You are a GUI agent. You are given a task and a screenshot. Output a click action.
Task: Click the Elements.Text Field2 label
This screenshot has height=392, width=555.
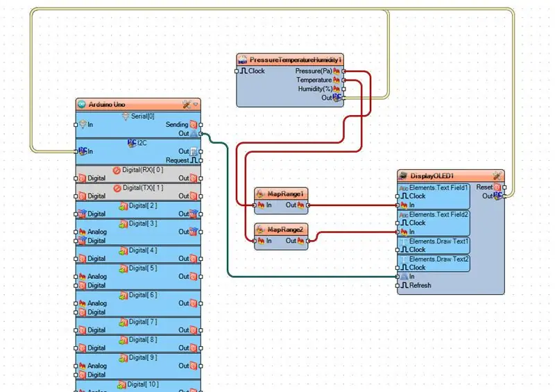438,214
